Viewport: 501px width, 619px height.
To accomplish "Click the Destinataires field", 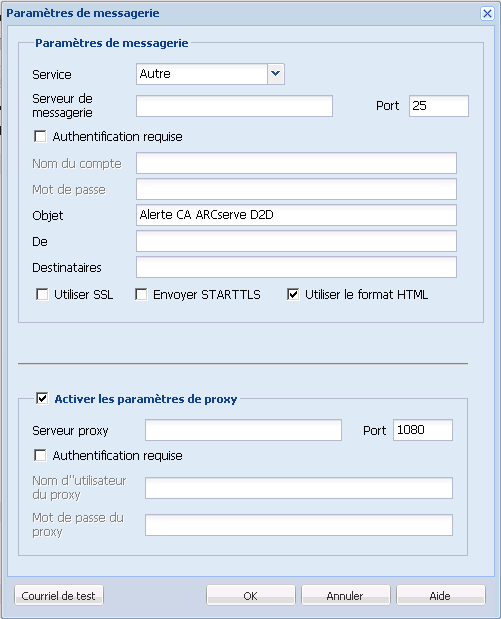I will tap(296, 267).
